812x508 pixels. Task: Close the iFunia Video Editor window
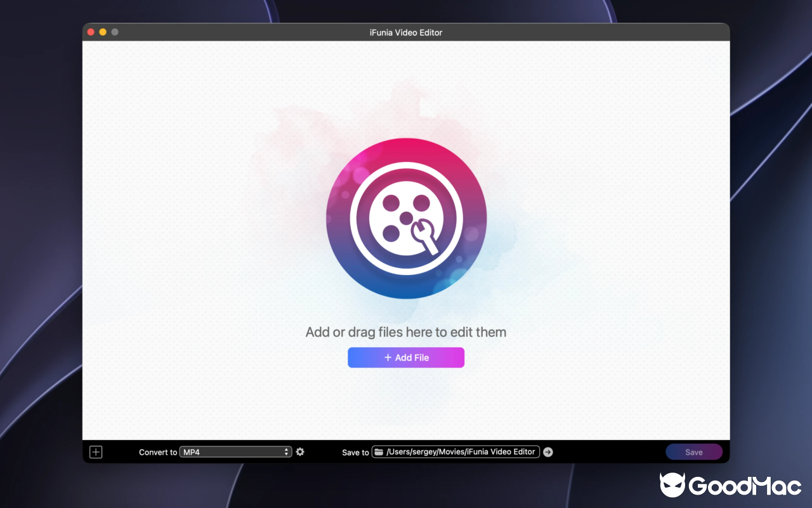[91, 32]
